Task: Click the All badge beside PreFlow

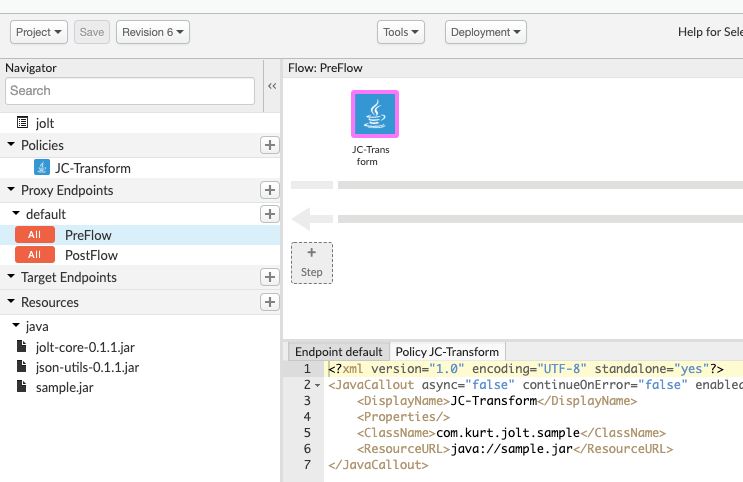Action: pos(35,235)
